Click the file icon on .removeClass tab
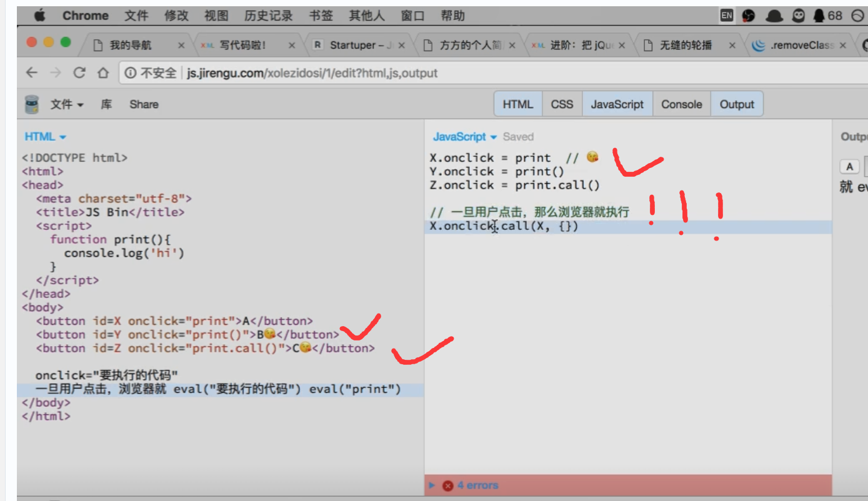 [759, 45]
